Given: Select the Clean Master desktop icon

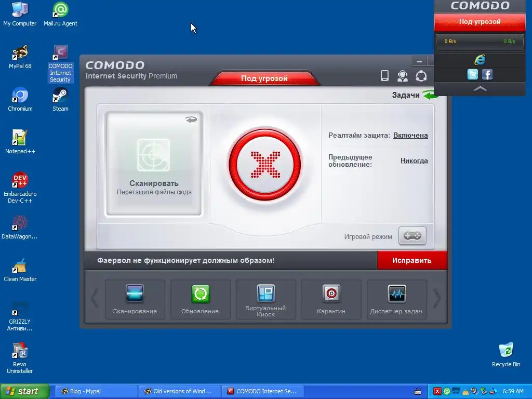Looking at the screenshot, I should tap(20, 270).
